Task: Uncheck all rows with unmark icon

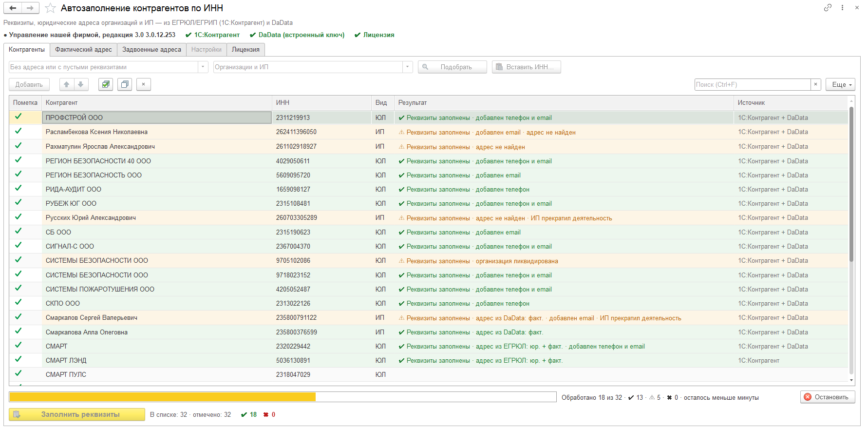Action: [x=125, y=84]
